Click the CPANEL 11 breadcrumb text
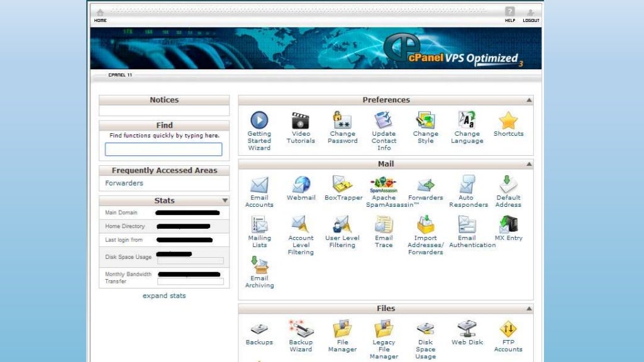The height and width of the screenshot is (362, 644). (x=120, y=75)
